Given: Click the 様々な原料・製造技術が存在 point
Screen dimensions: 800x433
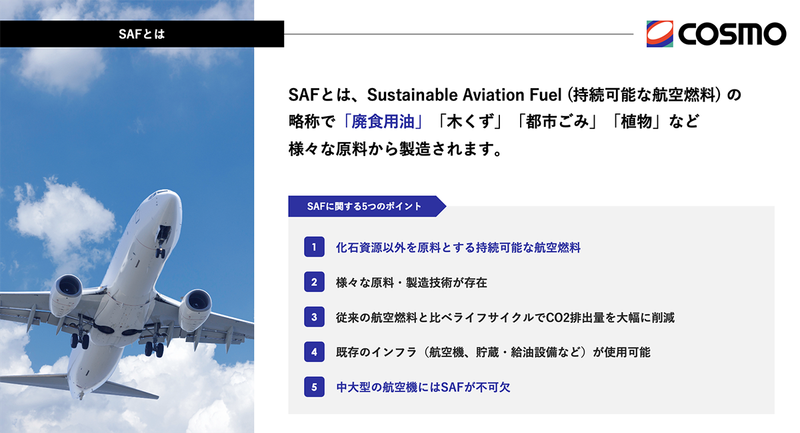Looking at the screenshot, I should 411,282.
